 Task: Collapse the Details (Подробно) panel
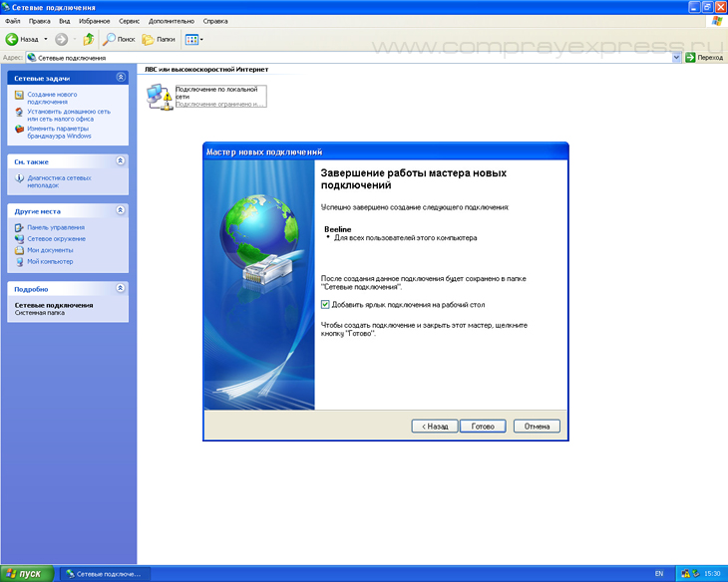121,288
